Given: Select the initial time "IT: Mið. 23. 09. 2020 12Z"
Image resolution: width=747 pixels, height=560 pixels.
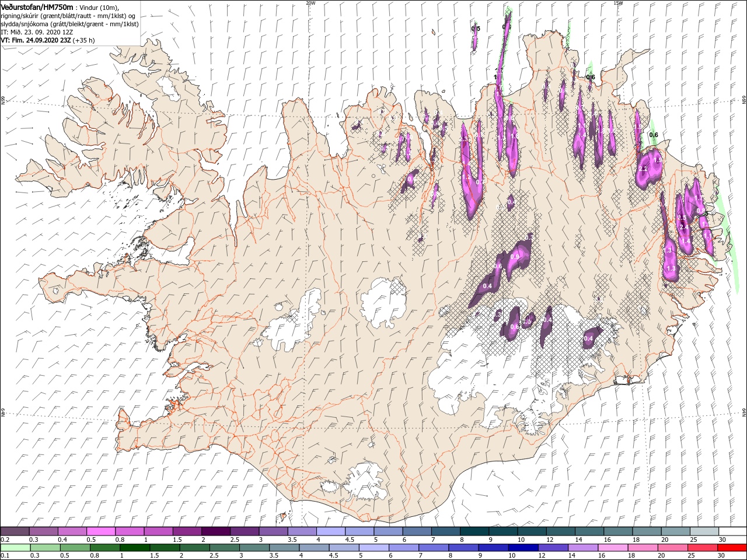Looking at the screenshot, I should [36, 32].
